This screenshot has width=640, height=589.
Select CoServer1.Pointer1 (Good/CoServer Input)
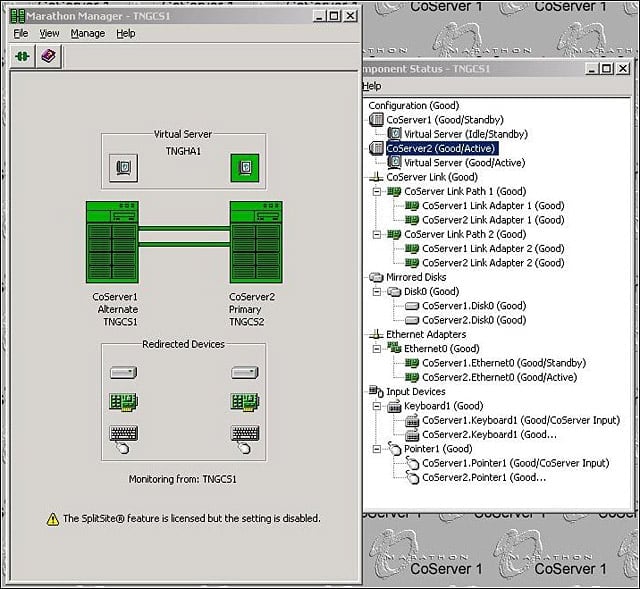(x=516, y=463)
